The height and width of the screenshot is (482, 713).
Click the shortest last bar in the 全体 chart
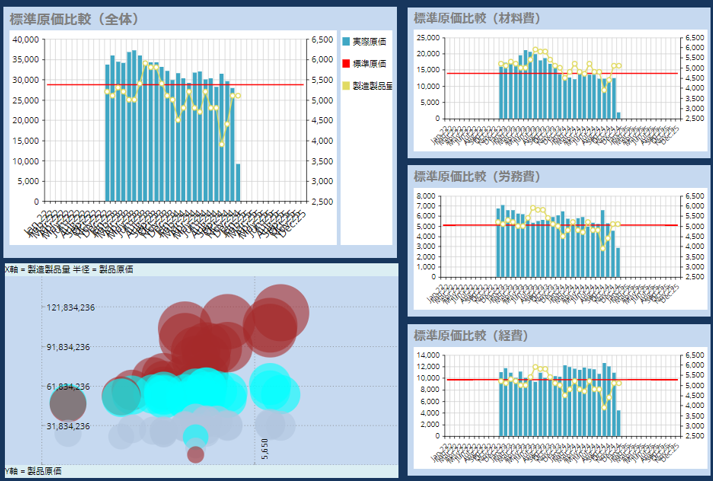pos(238,183)
